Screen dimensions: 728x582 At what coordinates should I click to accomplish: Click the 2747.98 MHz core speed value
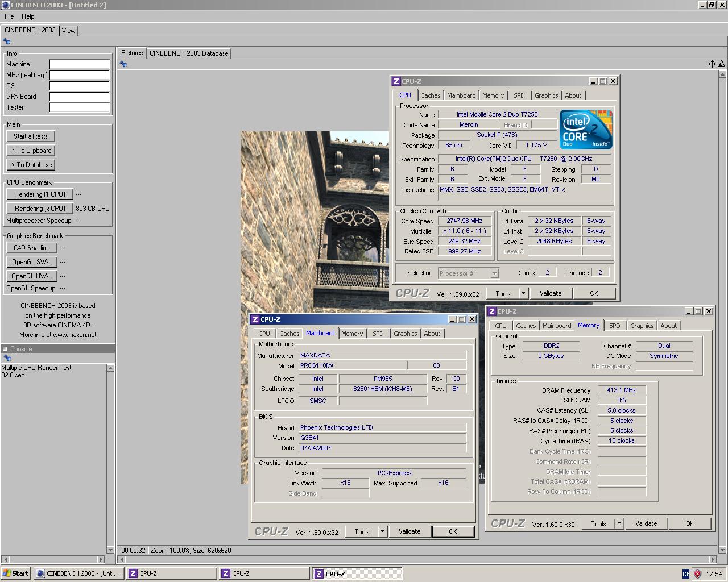click(x=465, y=221)
